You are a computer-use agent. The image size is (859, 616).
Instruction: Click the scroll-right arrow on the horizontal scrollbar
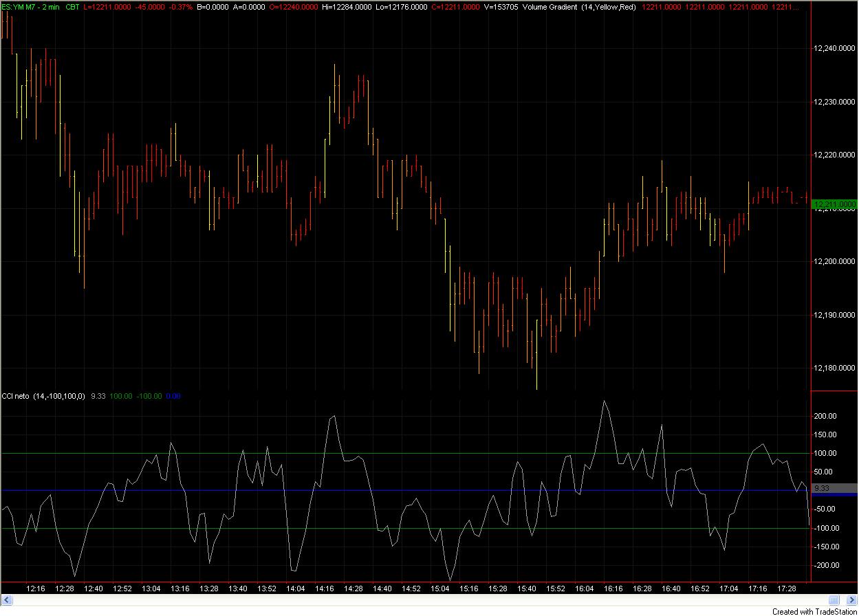(853, 599)
